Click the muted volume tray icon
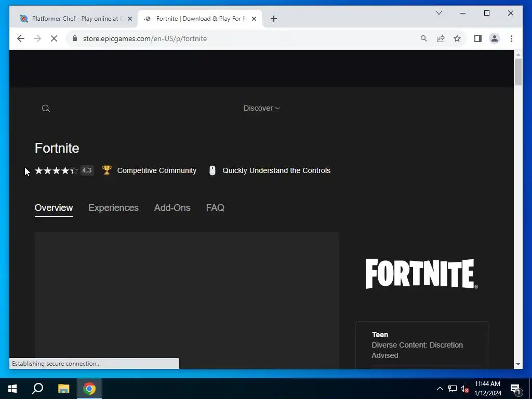The height and width of the screenshot is (399, 532). click(464, 389)
